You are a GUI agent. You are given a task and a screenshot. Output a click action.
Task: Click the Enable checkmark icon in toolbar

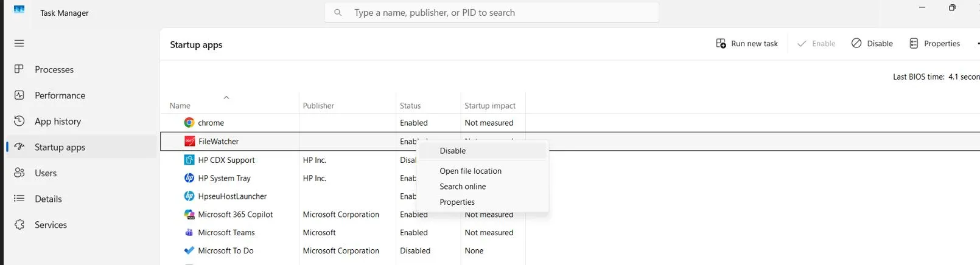tap(802, 43)
